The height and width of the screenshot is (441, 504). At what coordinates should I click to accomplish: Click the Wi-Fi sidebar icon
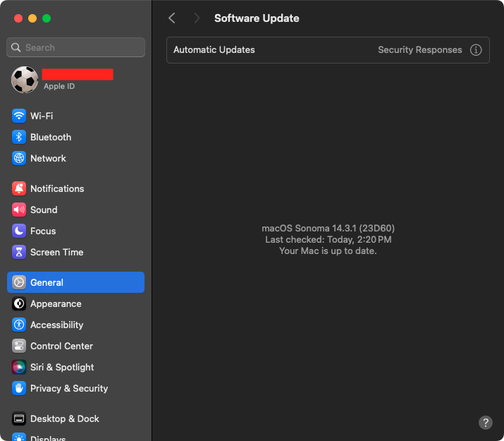pos(19,116)
